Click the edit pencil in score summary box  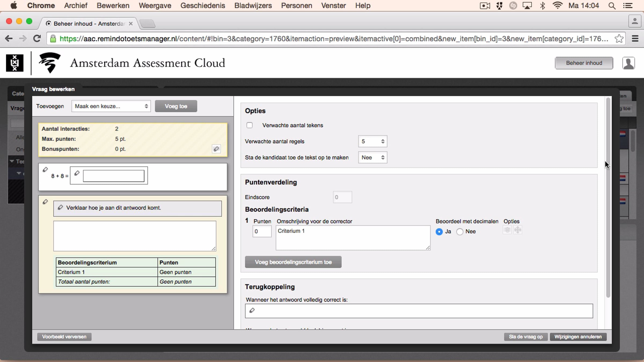coord(216,149)
